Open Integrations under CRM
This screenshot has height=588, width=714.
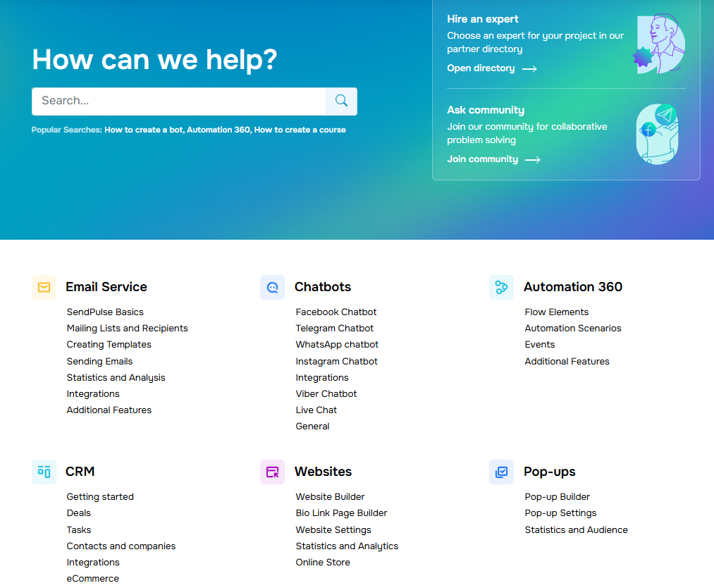[x=93, y=563]
